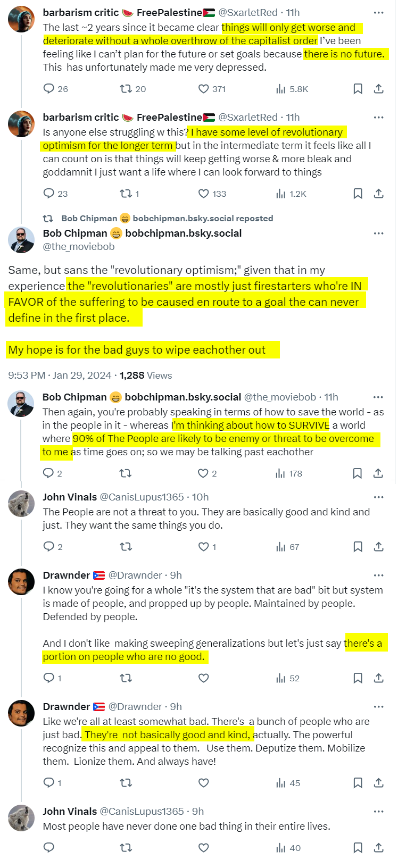Like the first SxarletRed tweet with 371 likes

click(203, 89)
